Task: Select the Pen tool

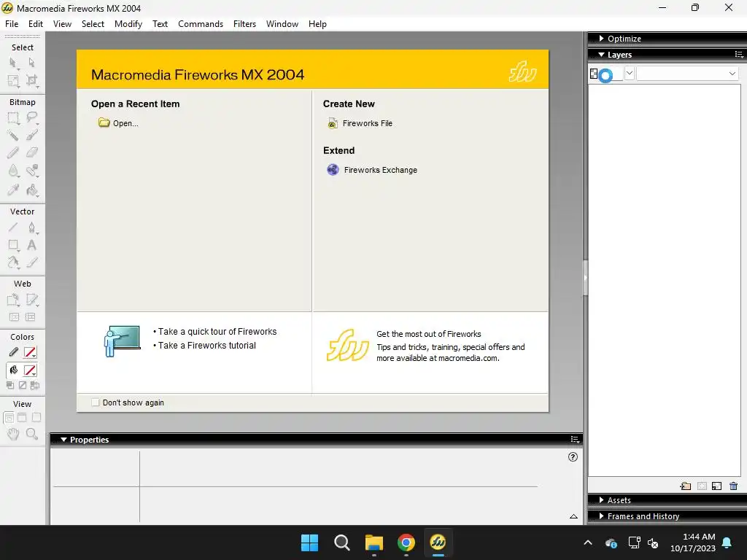Action: (x=31, y=227)
